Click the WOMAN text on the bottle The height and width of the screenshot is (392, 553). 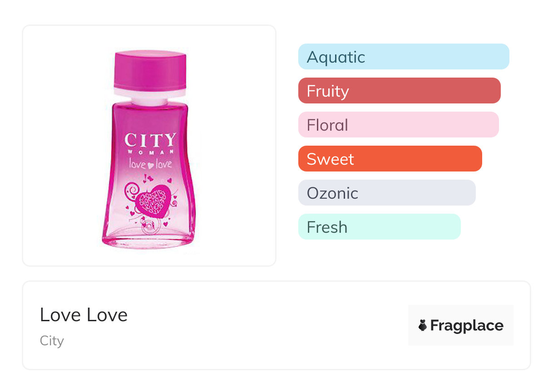(x=150, y=152)
